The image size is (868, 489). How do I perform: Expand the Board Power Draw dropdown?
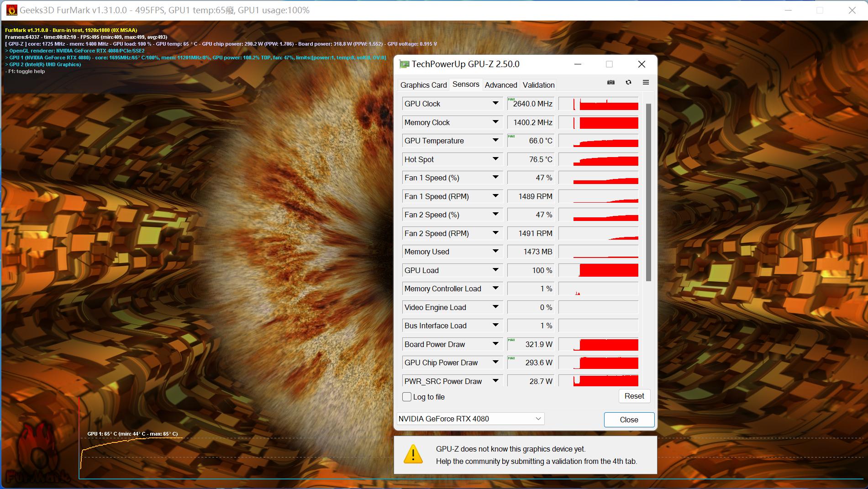tap(495, 344)
